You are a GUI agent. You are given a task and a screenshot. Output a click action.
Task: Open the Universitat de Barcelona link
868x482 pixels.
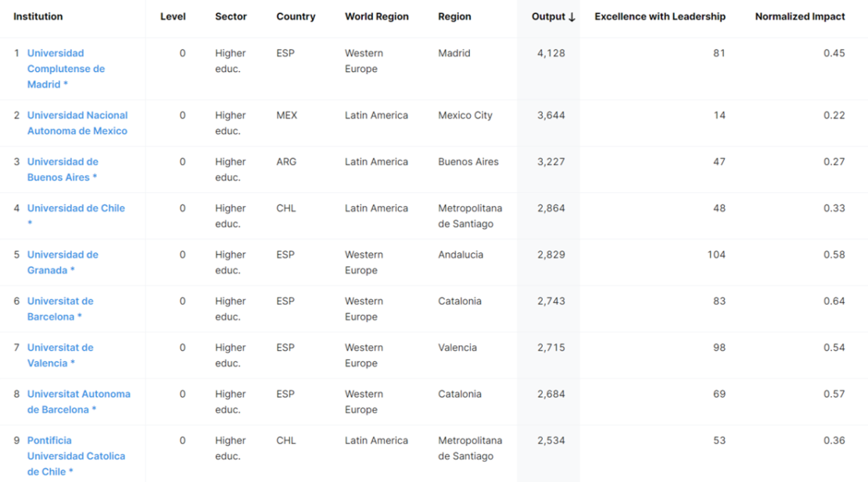point(60,309)
